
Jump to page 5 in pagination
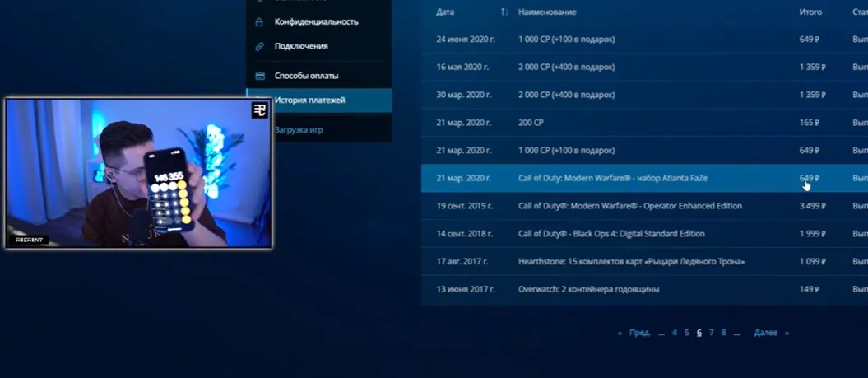click(686, 333)
